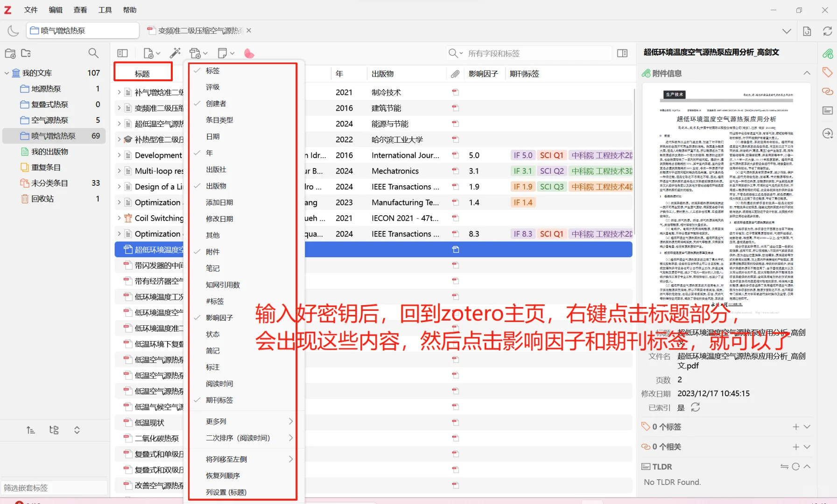Collapse the 附件信息 panel

[807, 73]
